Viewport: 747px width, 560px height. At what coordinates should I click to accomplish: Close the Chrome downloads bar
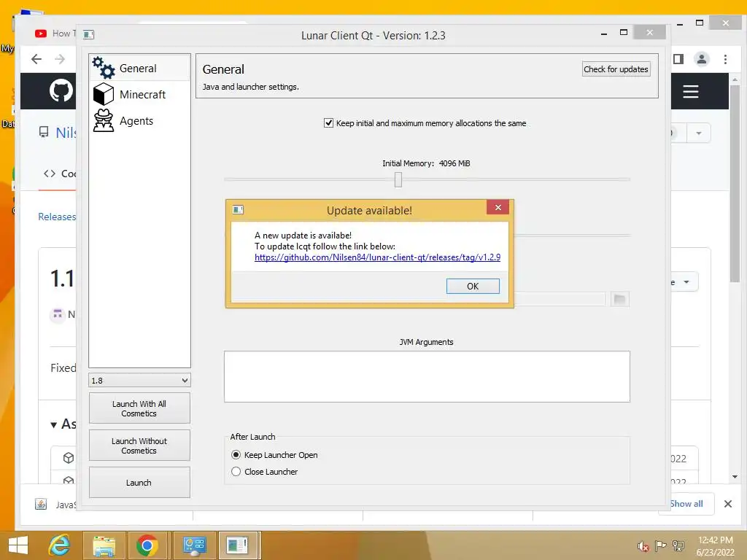[728, 504]
